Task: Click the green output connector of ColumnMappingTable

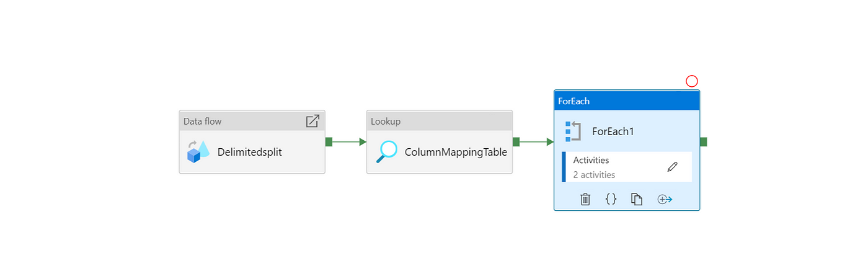Action: coord(516,142)
